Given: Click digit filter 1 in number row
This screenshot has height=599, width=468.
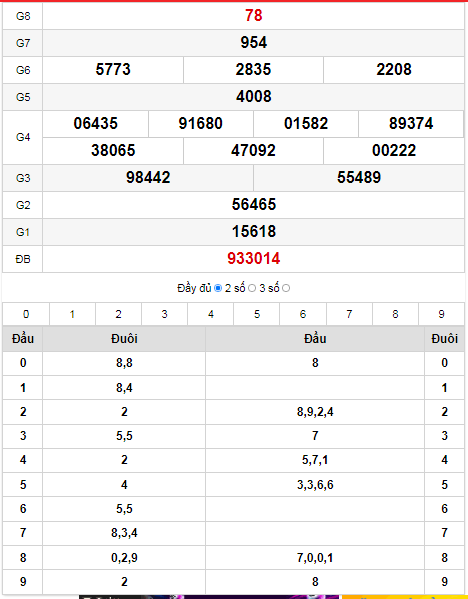Looking at the screenshot, I should coord(72,314).
